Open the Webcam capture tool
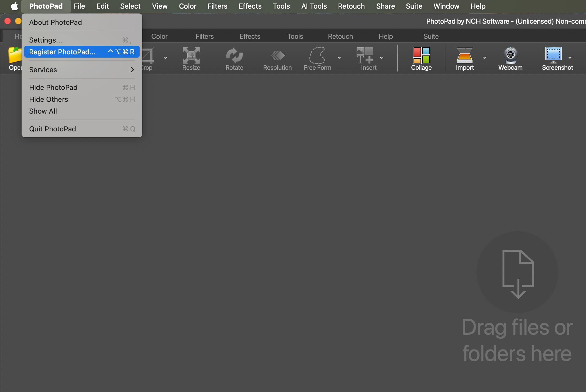The height and width of the screenshot is (392, 586). tap(510, 56)
